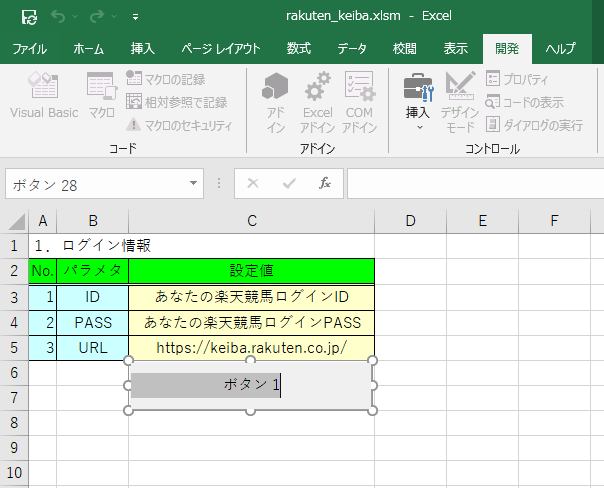Click the https://keiba.rakuten.co.jp/ cell
Image resolution: width=604 pixels, height=488 pixels.
point(252,348)
